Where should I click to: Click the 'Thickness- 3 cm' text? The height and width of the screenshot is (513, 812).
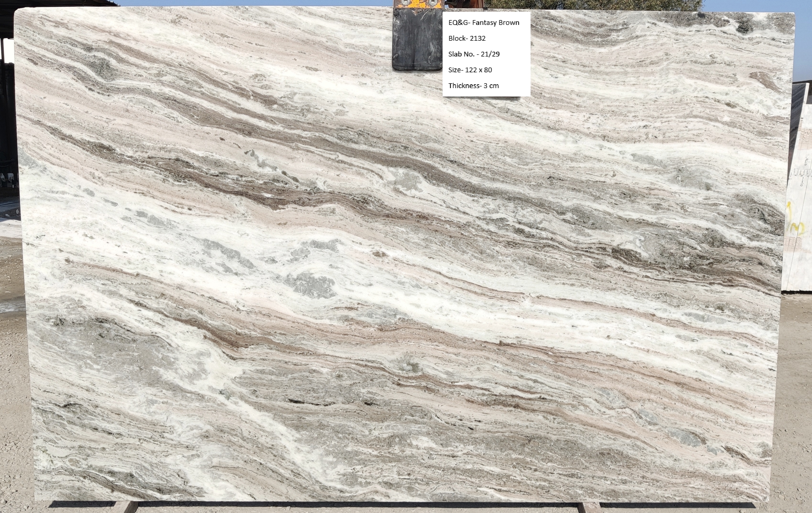pyautogui.click(x=473, y=86)
